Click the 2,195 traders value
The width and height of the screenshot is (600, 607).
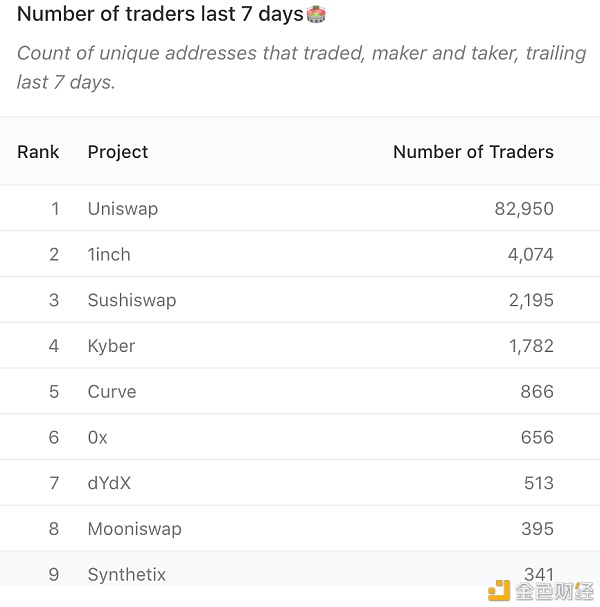[x=531, y=300]
